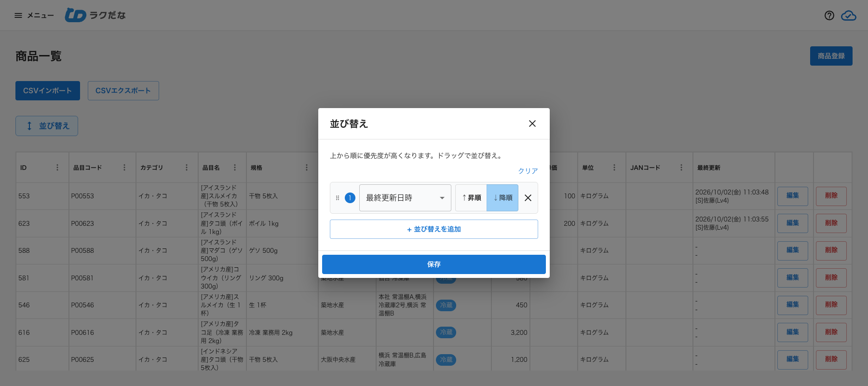This screenshot has width=868, height=386.
Task: Add another sort with 並び替えを追加
Action: click(434, 229)
